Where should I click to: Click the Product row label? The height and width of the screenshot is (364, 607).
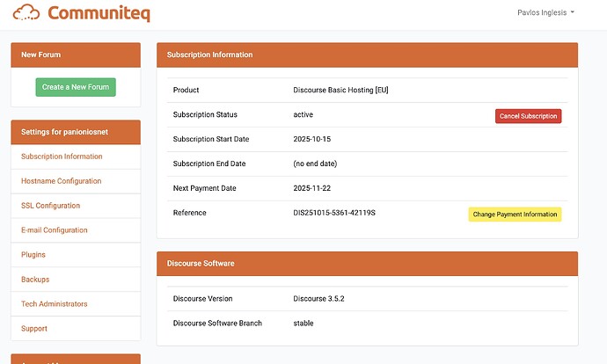click(186, 90)
